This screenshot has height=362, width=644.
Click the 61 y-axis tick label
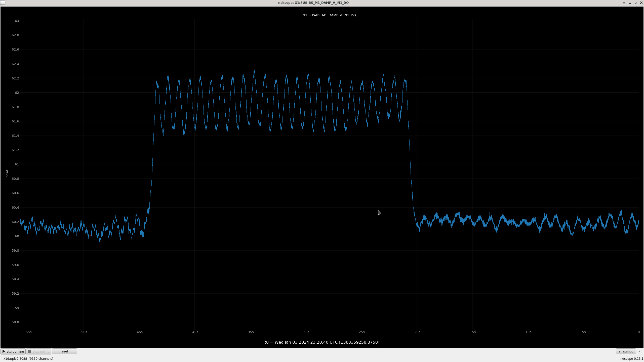click(17, 164)
